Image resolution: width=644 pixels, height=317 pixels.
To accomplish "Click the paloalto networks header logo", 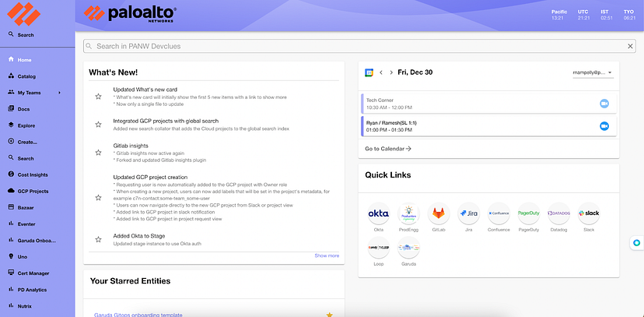I will point(131,13).
